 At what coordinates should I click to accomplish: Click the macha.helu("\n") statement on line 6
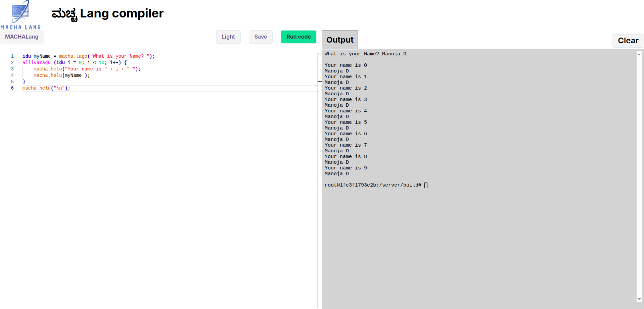click(x=46, y=88)
